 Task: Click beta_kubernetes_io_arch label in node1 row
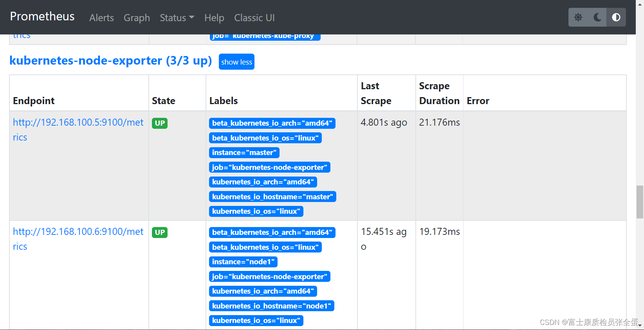pyautogui.click(x=272, y=233)
